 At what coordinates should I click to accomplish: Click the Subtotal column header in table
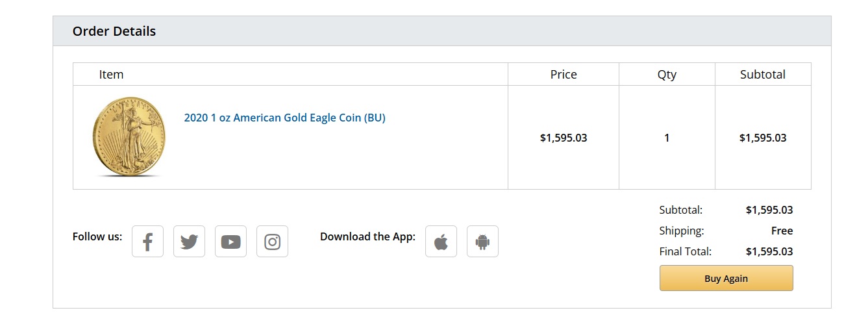click(x=762, y=75)
